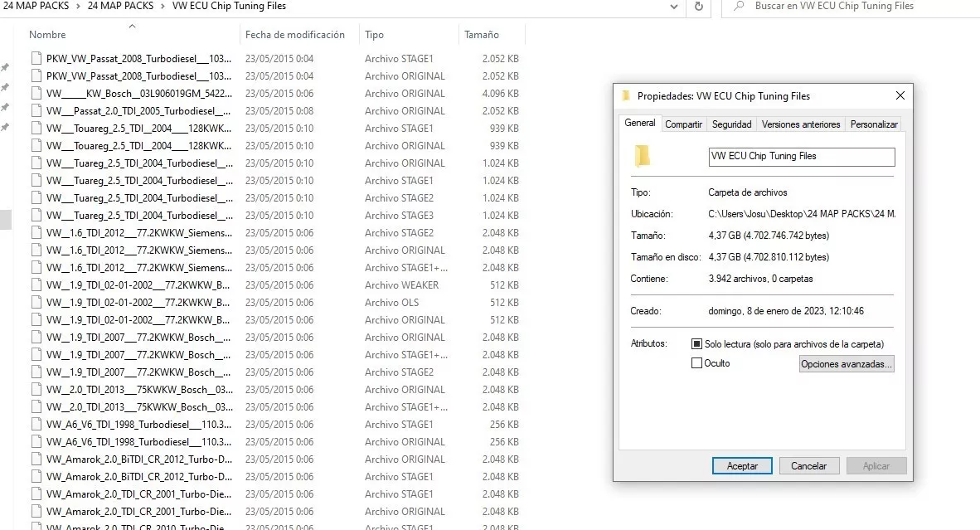The image size is (980, 530).
Task: Click the file icon of the Archivo WEAKER row
Action: click(x=37, y=285)
